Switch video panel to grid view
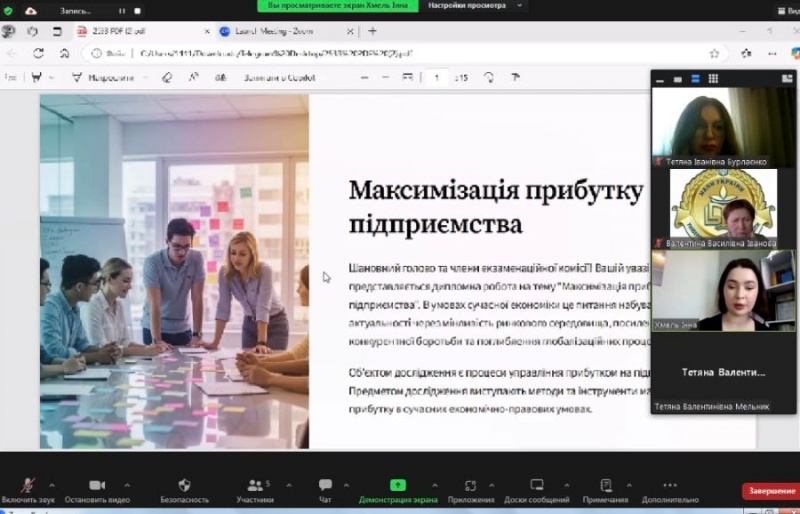 pyautogui.click(x=713, y=79)
